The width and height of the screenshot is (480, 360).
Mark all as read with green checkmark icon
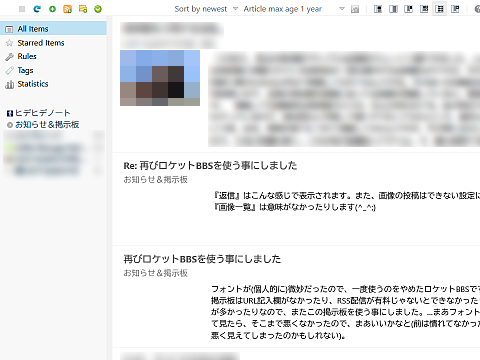click(x=98, y=9)
